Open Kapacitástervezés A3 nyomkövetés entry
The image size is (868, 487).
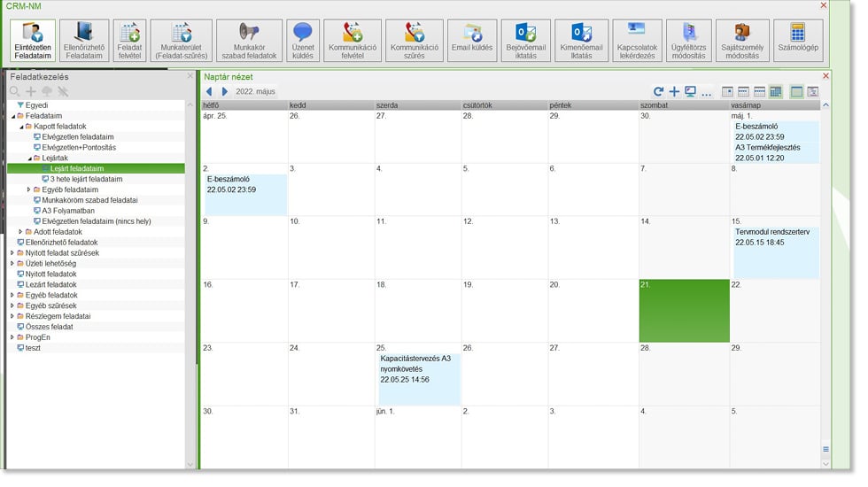pyautogui.click(x=419, y=379)
